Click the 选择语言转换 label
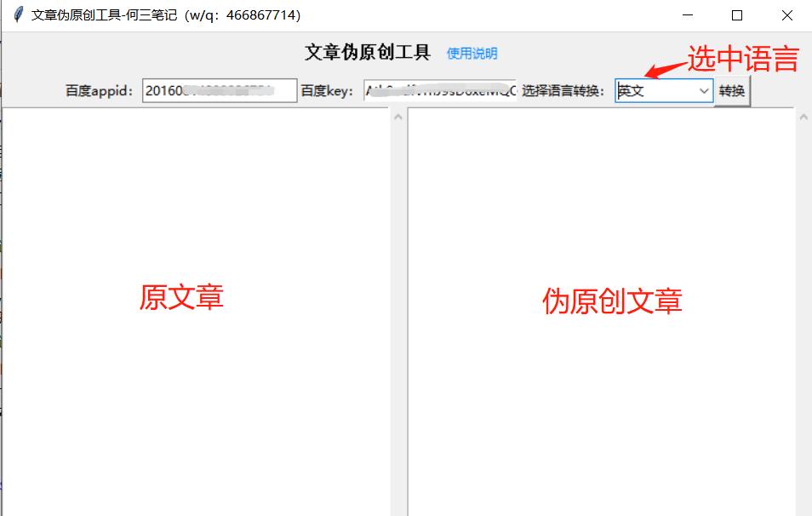Image resolution: width=812 pixels, height=516 pixels. point(563,91)
